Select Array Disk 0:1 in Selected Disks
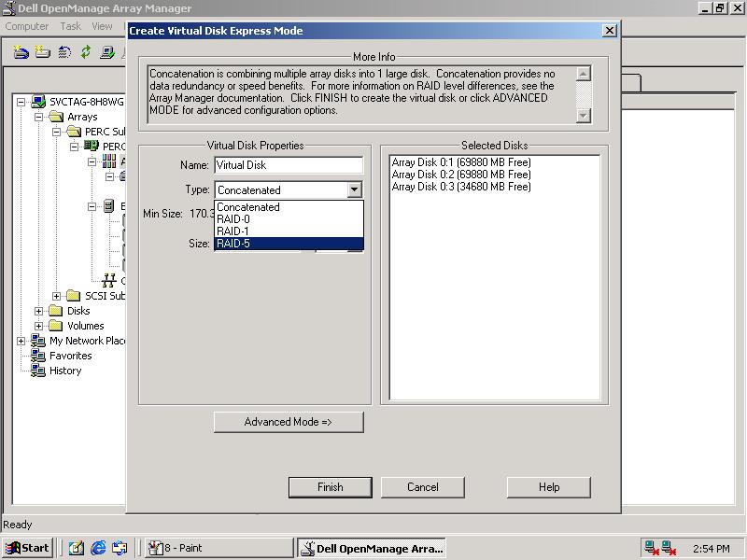Screen dimensions: 747x560 [461, 162]
